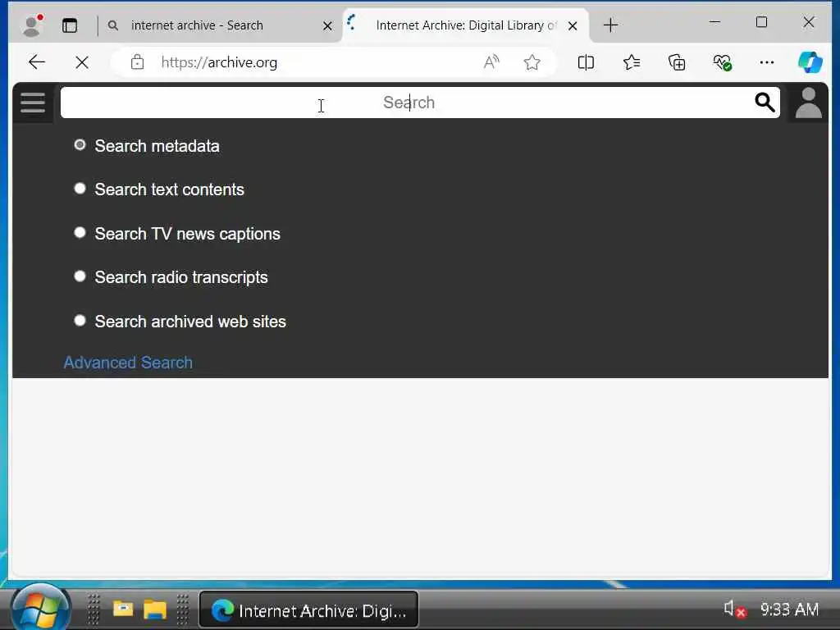Open the Favorites list
The image size is (840, 630).
click(632, 62)
